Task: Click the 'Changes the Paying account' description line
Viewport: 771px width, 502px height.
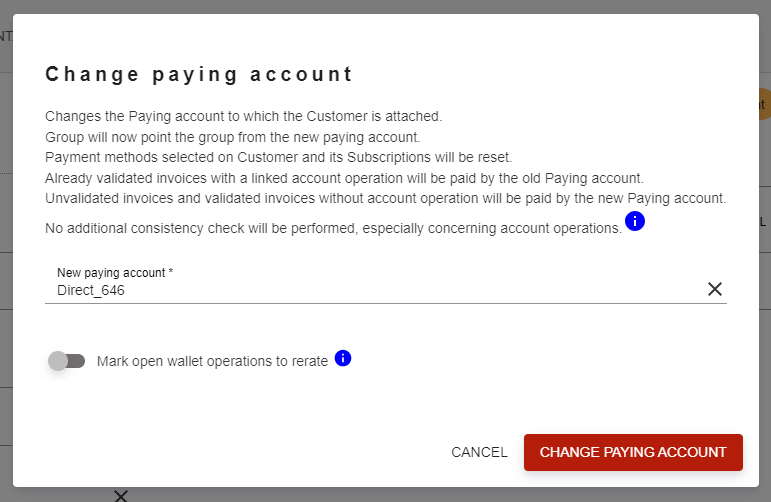Action: pyautogui.click(x=244, y=117)
